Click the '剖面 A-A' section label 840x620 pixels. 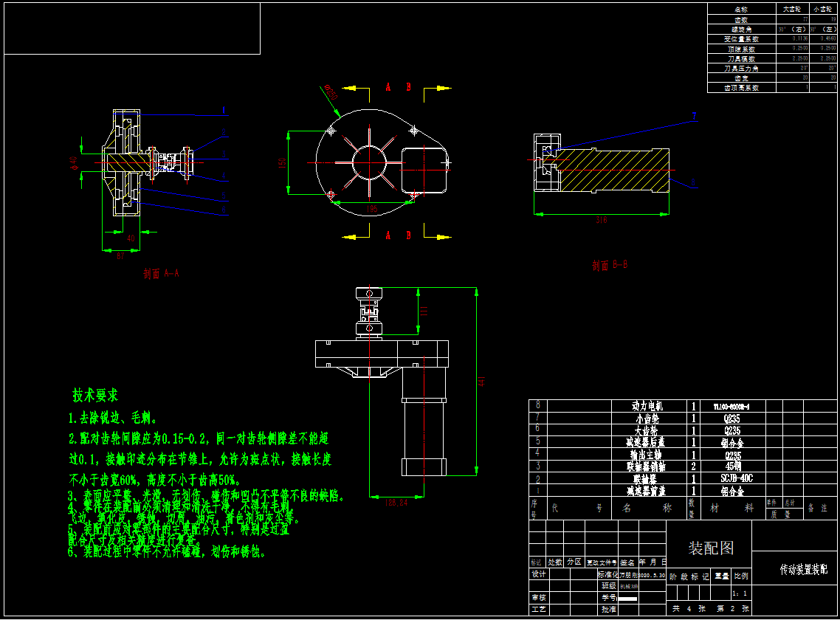[x=161, y=273]
